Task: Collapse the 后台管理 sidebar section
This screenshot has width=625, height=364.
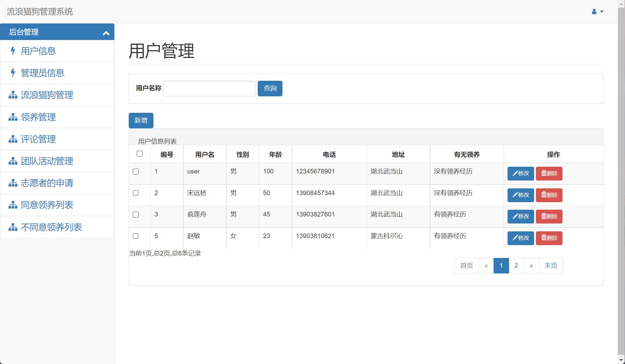Action: coord(106,32)
